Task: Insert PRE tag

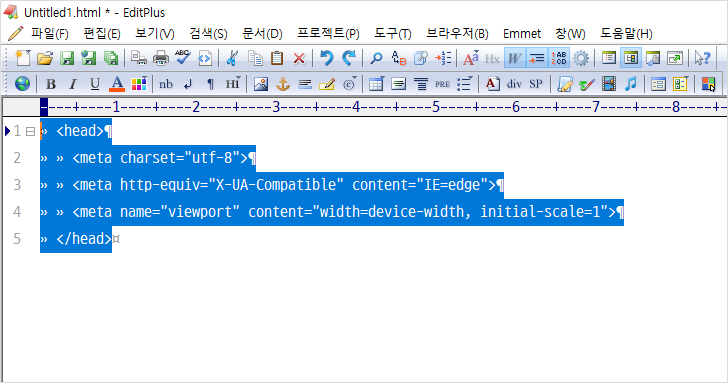Action: point(442,84)
